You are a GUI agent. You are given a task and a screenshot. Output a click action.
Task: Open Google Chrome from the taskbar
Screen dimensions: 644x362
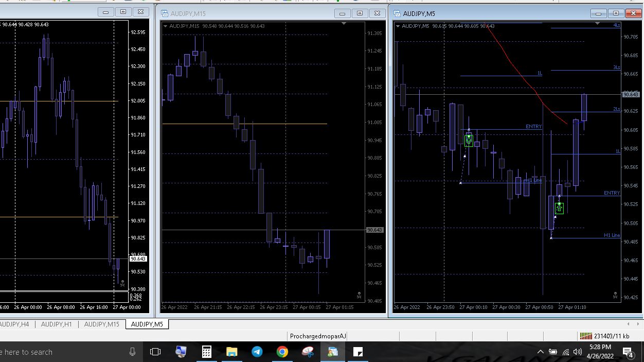282,352
